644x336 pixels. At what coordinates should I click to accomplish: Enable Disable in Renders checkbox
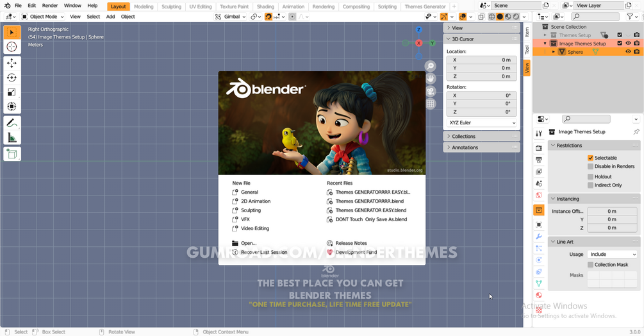[x=590, y=166]
